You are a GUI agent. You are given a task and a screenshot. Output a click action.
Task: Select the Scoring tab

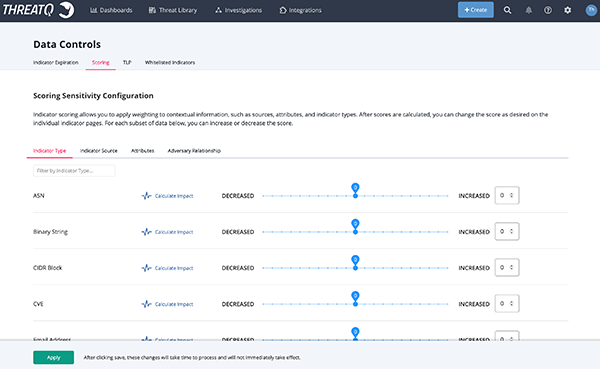[101, 62]
